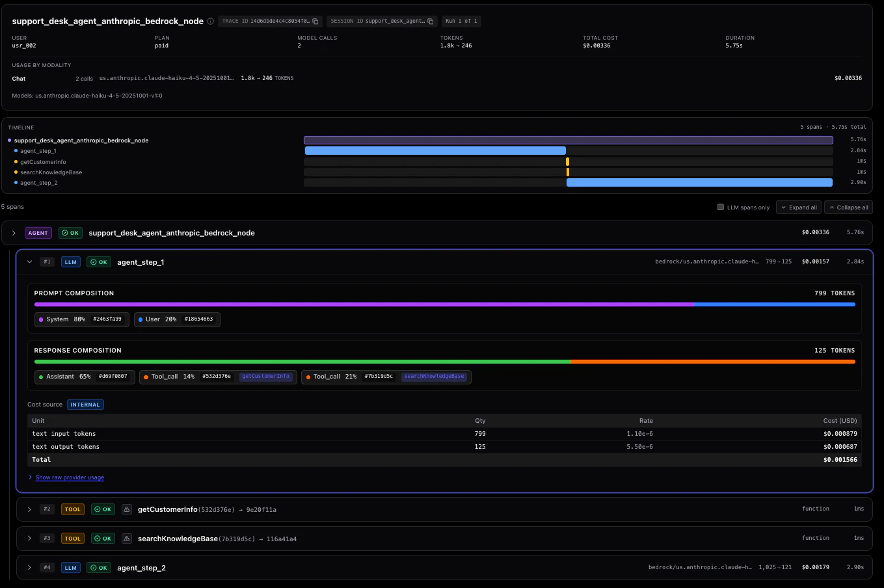Click the LLM badge on agent_step_2
884x588 pixels.
(71, 568)
